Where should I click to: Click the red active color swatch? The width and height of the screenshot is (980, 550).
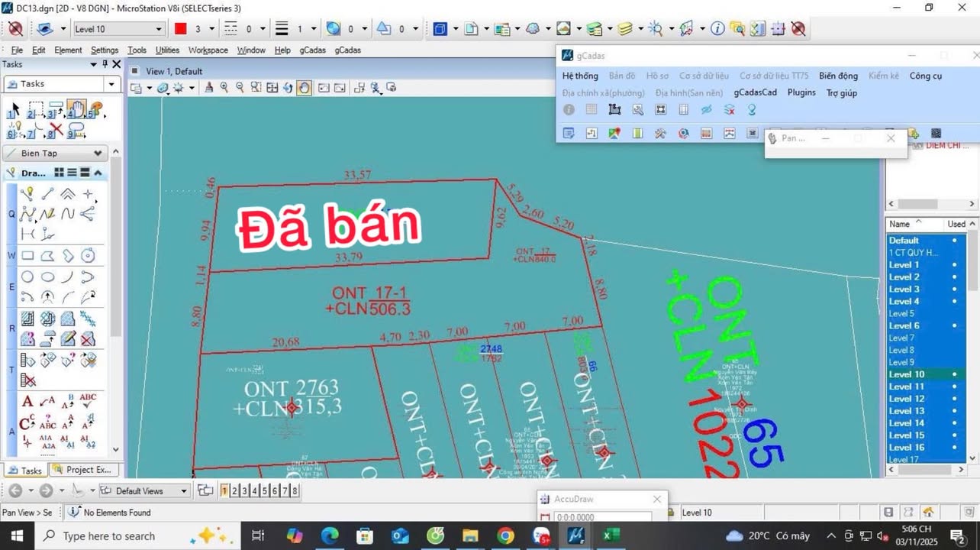(x=181, y=27)
